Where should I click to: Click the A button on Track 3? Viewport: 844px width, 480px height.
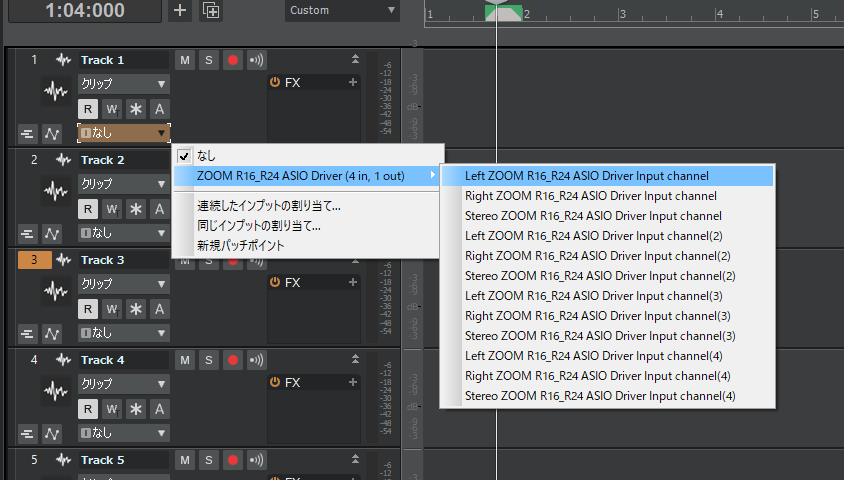[x=159, y=309]
